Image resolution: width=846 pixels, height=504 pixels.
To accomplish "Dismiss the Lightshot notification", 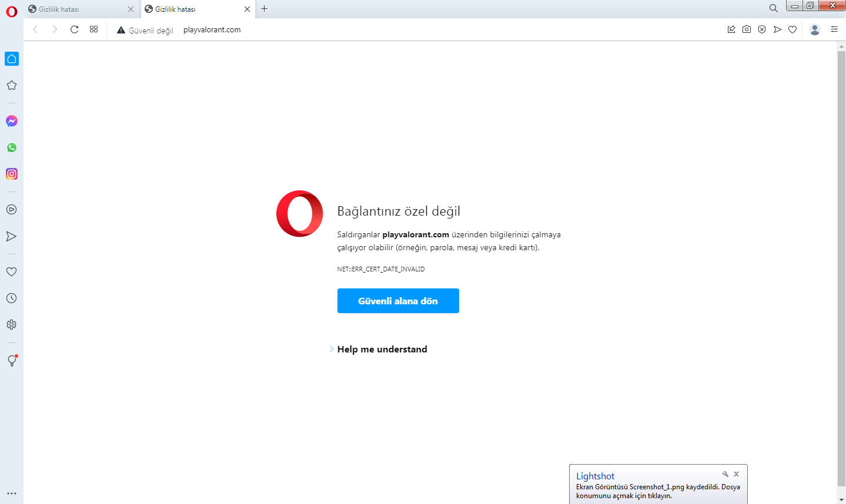I will click(736, 474).
